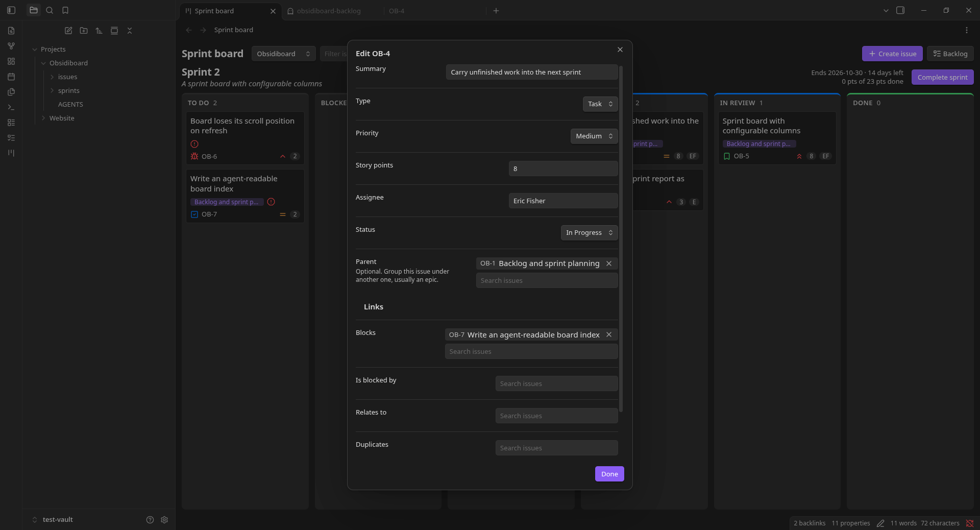Collapse the Projects folder
The width and height of the screenshot is (980, 530).
point(35,50)
